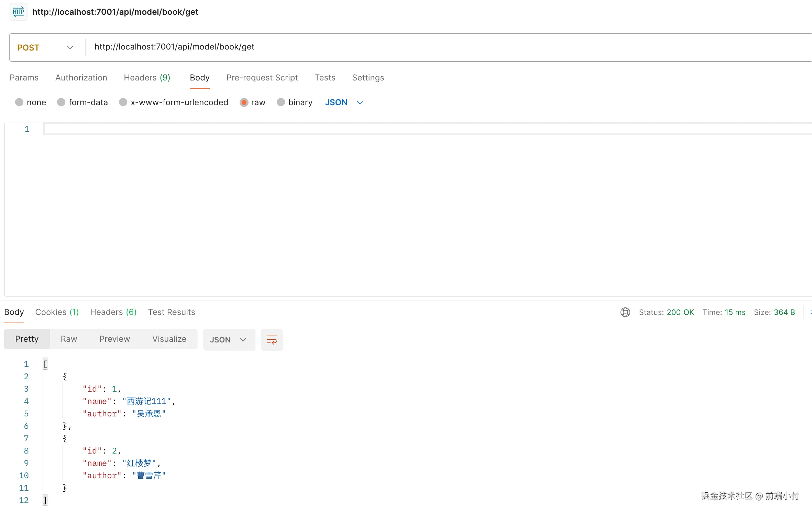The height and width of the screenshot is (513, 812).
Task: Select the form-data radio option
Action: (x=61, y=102)
